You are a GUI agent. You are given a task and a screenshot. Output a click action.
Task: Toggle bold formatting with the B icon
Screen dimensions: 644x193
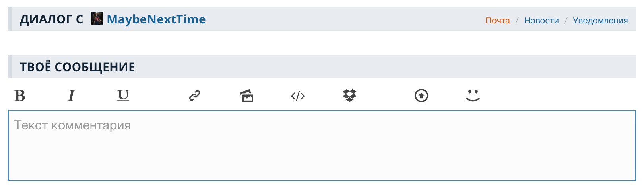point(19,96)
